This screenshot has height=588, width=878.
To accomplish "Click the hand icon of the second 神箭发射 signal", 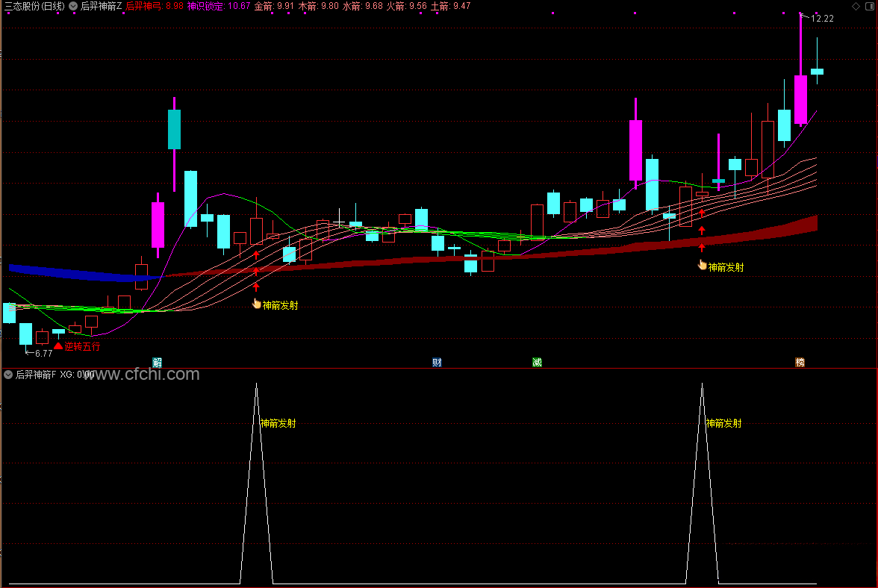I will pyautogui.click(x=702, y=265).
